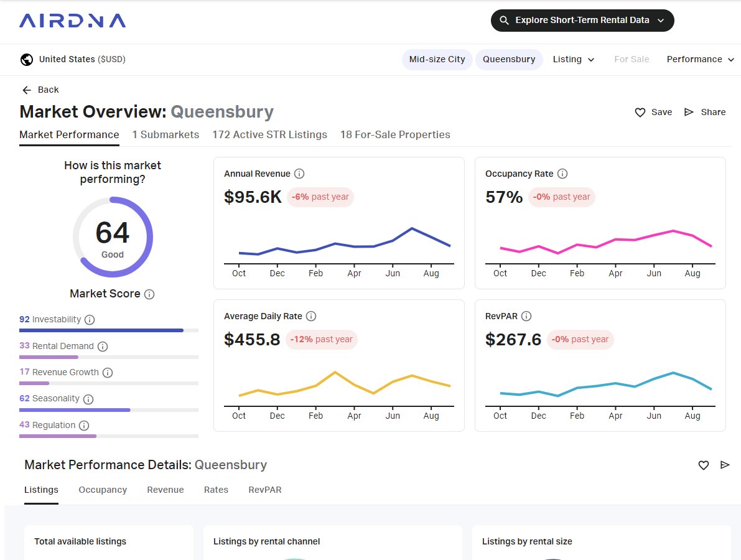The width and height of the screenshot is (741, 560).
Task: Click the $267.6 RevPAR value
Action: point(513,339)
